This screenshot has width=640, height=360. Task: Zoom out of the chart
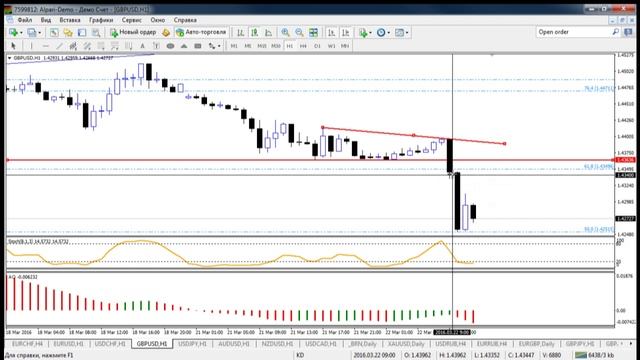(x=299, y=32)
